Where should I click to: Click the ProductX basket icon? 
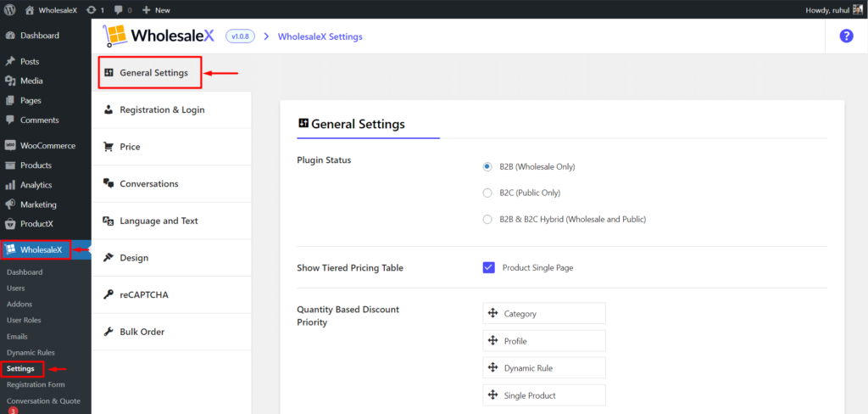tap(10, 224)
